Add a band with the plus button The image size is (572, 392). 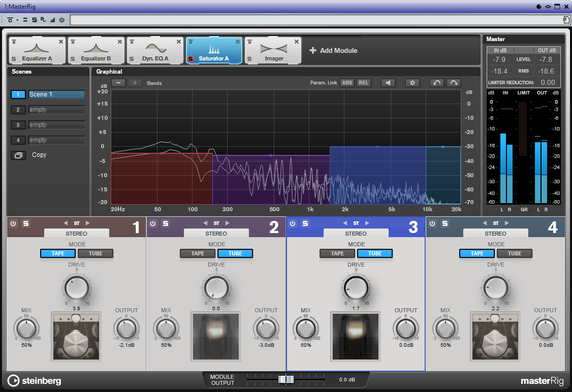(135, 83)
